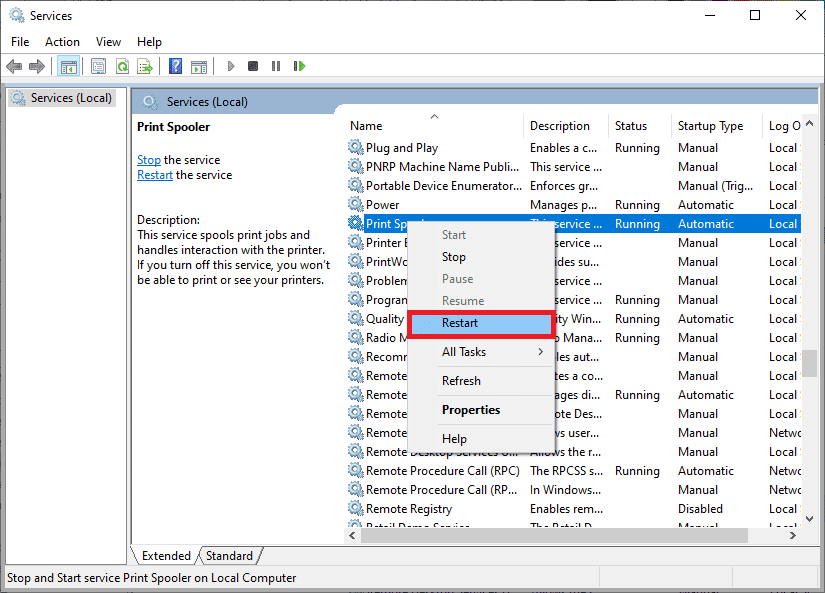Select Restart in the context menu
The height and width of the screenshot is (593, 825).
(480, 323)
